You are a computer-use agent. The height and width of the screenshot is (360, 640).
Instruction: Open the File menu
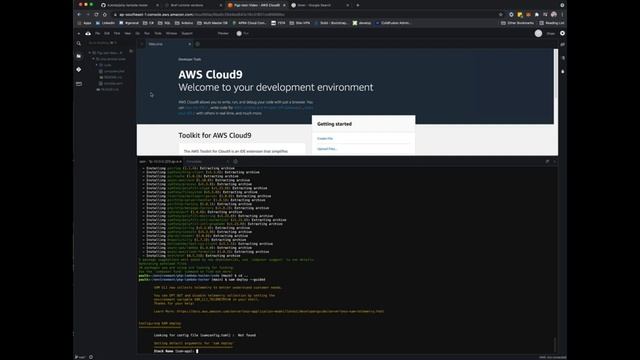[98, 33]
